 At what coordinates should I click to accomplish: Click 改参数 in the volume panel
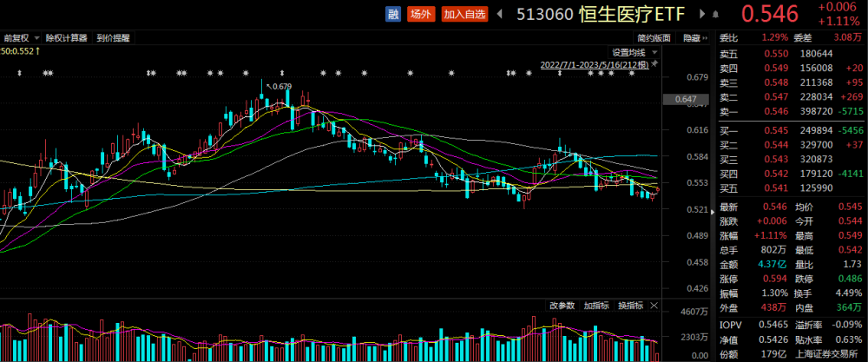pos(562,305)
